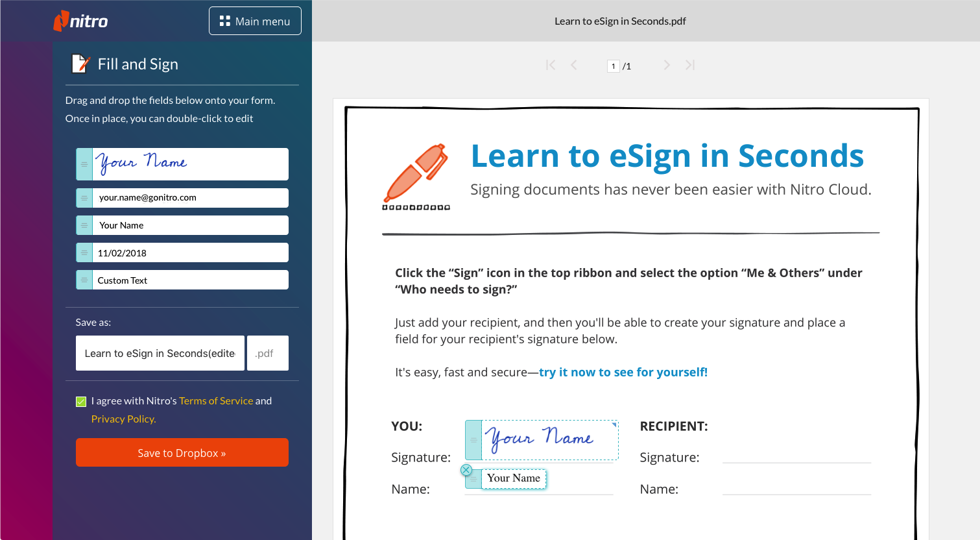Grab the Custom Text field drag handle
Image resolution: width=980 pixels, height=540 pixels.
tap(84, 280)
